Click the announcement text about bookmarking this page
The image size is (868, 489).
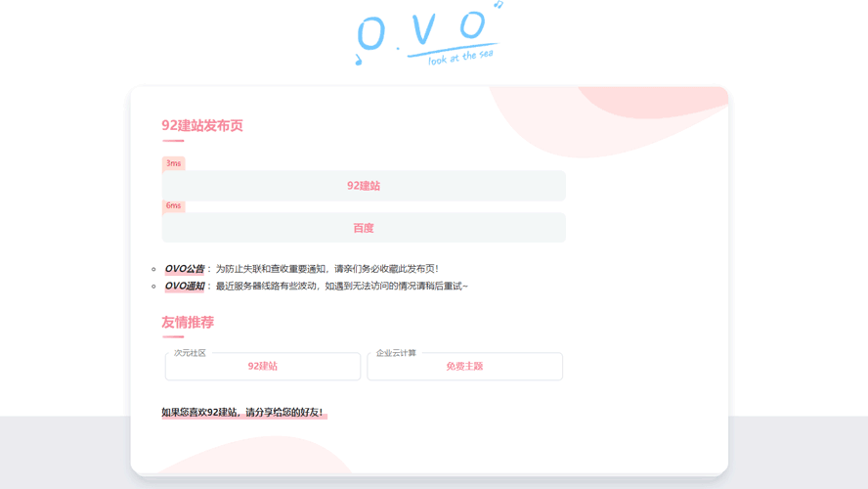click(x=326, y=269)
